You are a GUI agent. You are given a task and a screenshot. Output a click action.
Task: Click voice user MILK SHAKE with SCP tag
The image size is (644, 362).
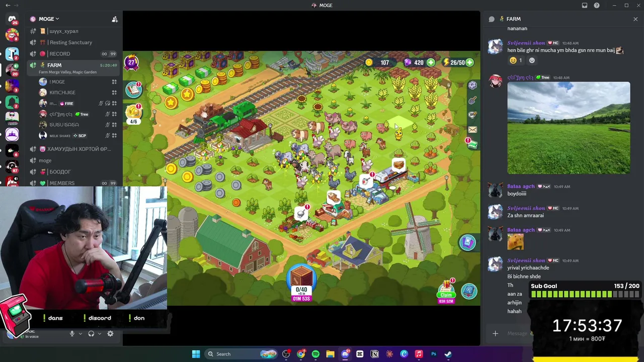(x=77, y=136)
